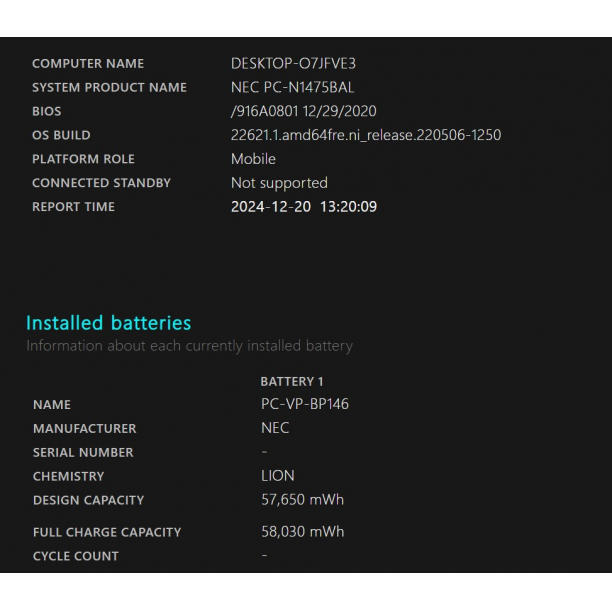Select the DESIGN CAPACITY label
612x612 pixels.
(x=89, y=500)
